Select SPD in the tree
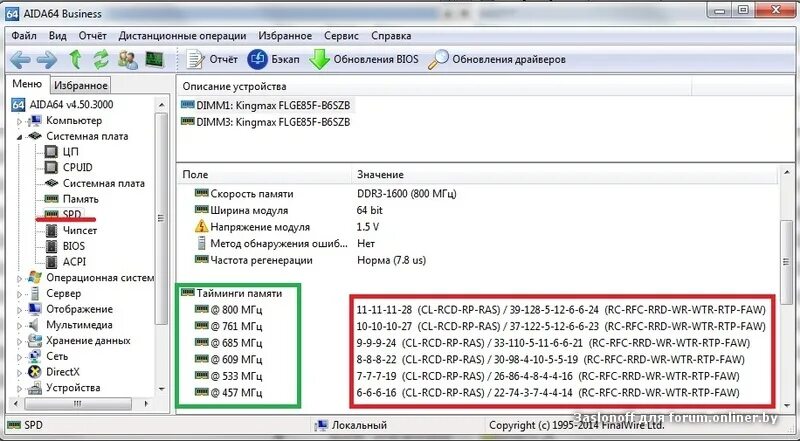 72,214
